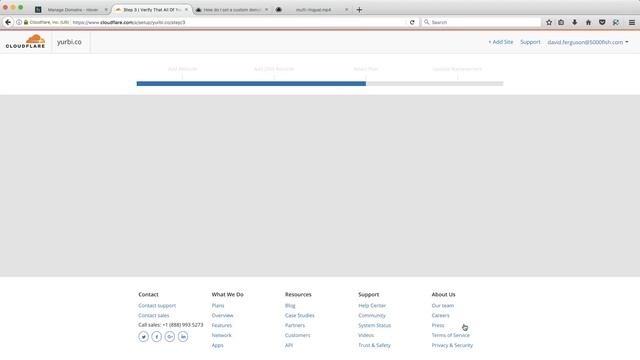The height and width of the screenshot is (360, 640).
Task: Close the multi-lingual.mp4 tab
Action: pos(347,9)
